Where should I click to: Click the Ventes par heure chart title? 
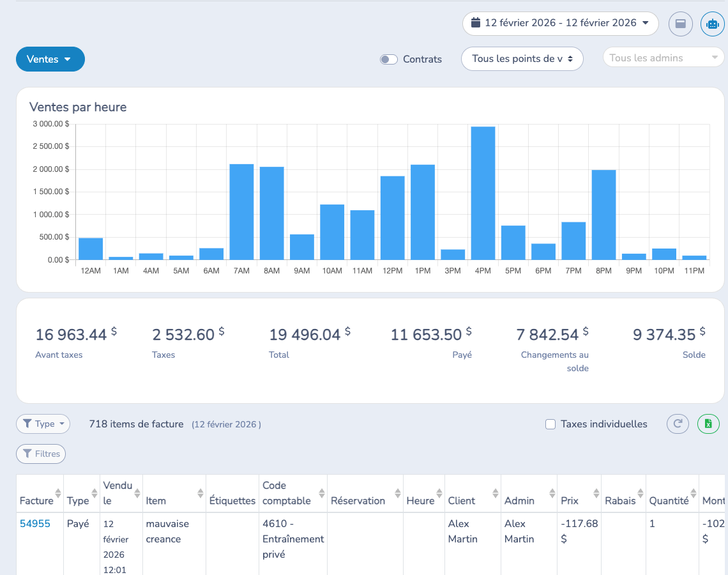point(78,107)
